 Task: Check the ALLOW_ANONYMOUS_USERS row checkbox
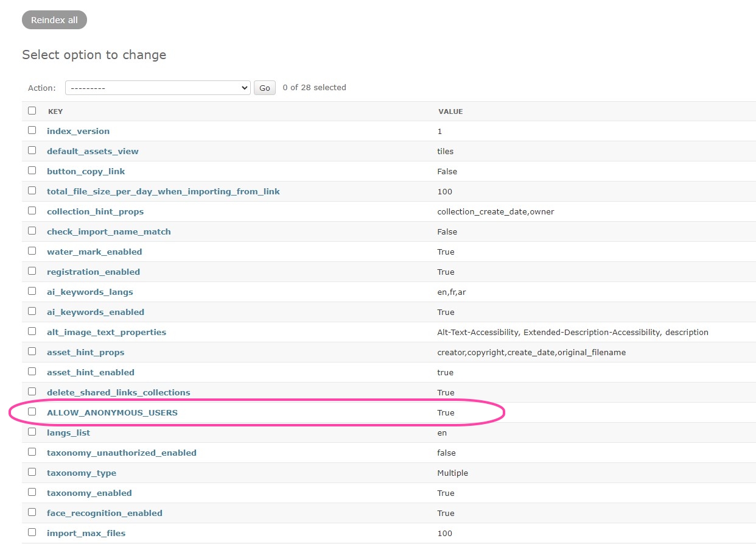[32, 412]
